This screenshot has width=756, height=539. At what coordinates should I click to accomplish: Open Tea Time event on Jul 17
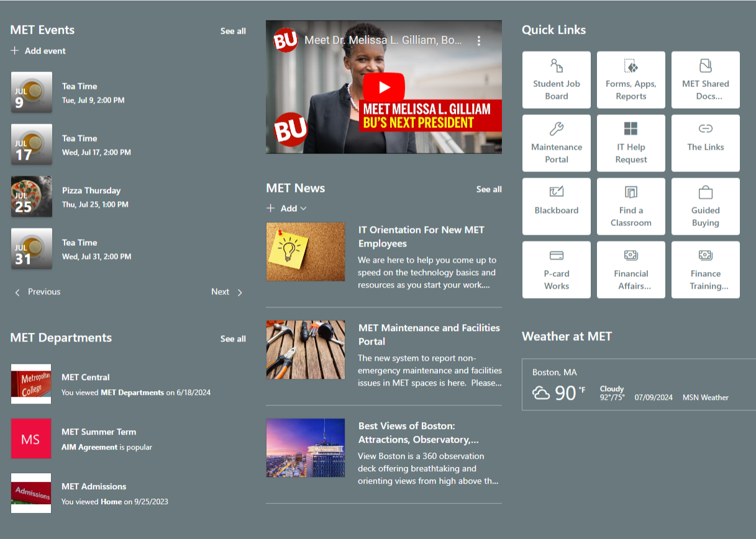tap(80, 138)
